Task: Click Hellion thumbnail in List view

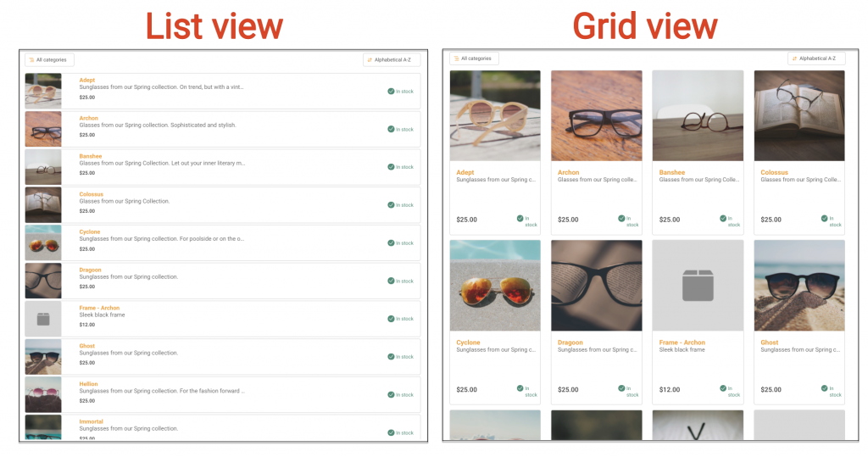Action: click(x=43, y=394)
